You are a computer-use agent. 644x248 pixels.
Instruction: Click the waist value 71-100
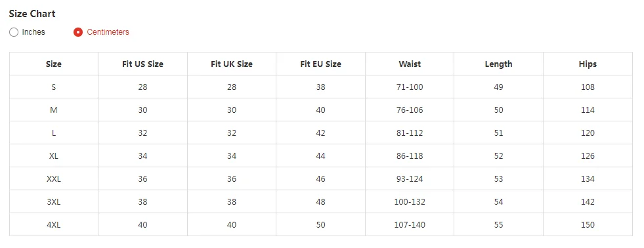[410, 87]
